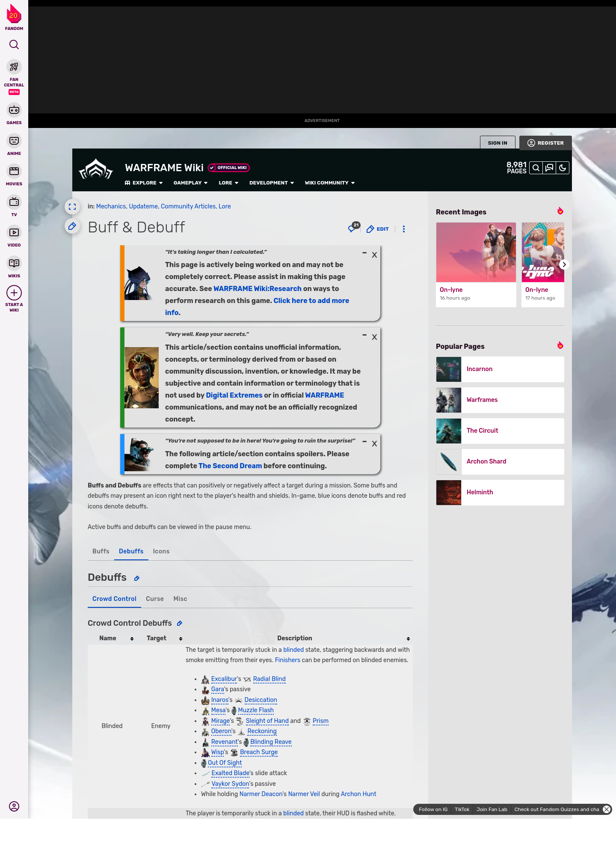Expand the Lore menu
The image size is (616, 856).
[228, 183]
